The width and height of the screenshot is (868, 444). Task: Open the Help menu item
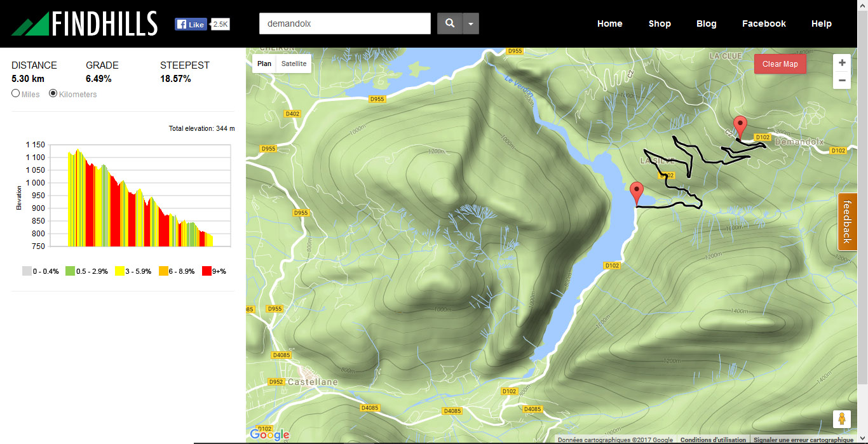point(822,24)
